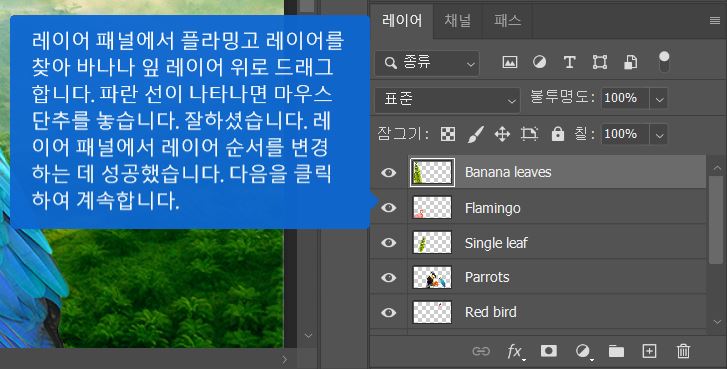The width and height of the screenshot is (727, 369).
Task: Open the 표준 blend mode dropdown
Action: (447, 100)
